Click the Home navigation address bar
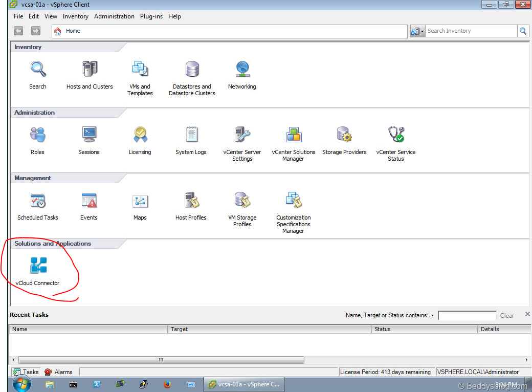 230,31
